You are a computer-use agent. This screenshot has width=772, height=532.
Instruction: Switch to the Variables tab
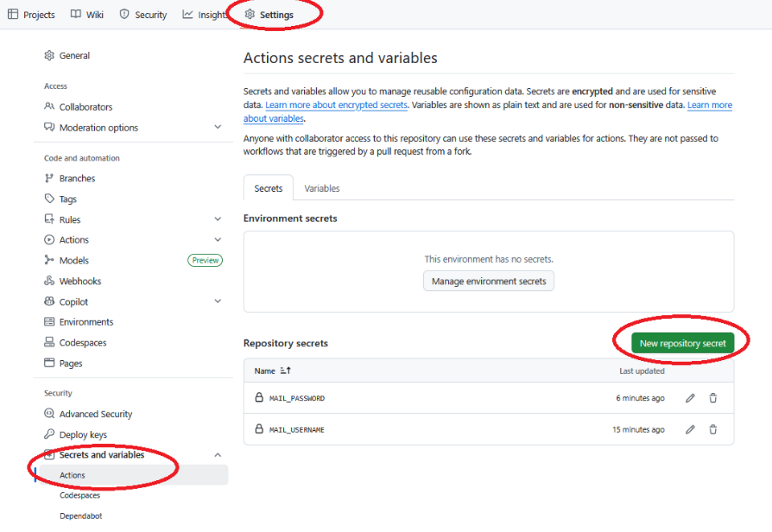tap(322, 188)
